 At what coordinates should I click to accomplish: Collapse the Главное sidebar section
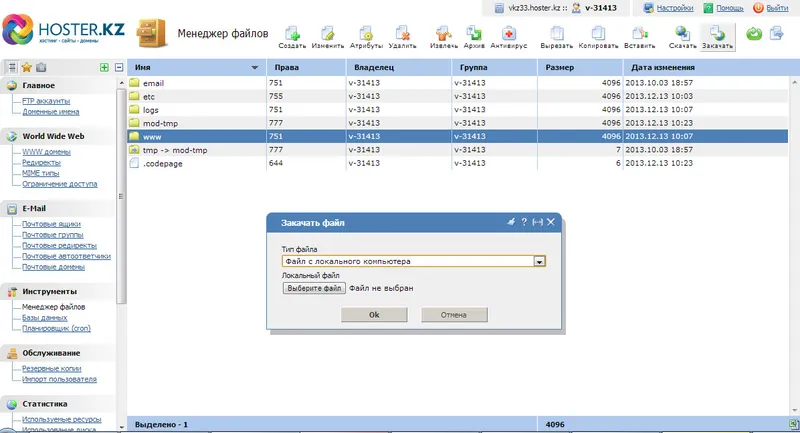[x=59, y=85]
